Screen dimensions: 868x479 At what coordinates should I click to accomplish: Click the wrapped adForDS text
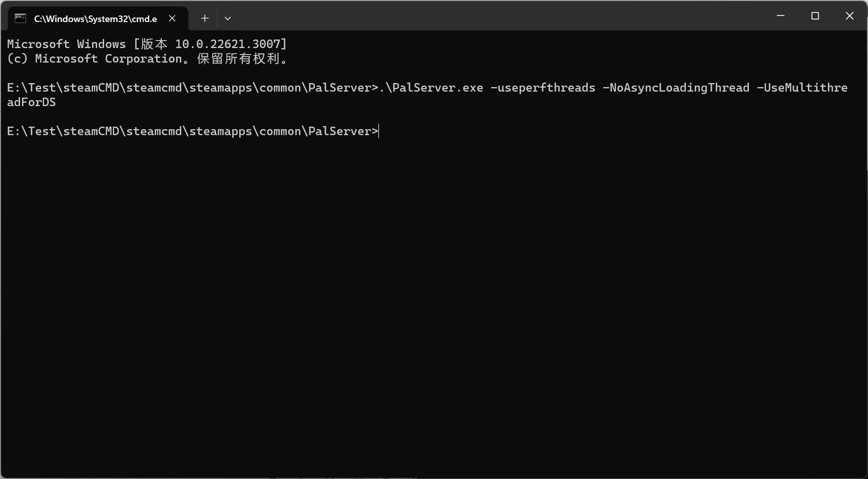(32, 102)
